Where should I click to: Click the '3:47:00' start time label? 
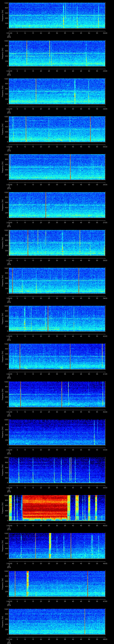[x=9, y=639]
